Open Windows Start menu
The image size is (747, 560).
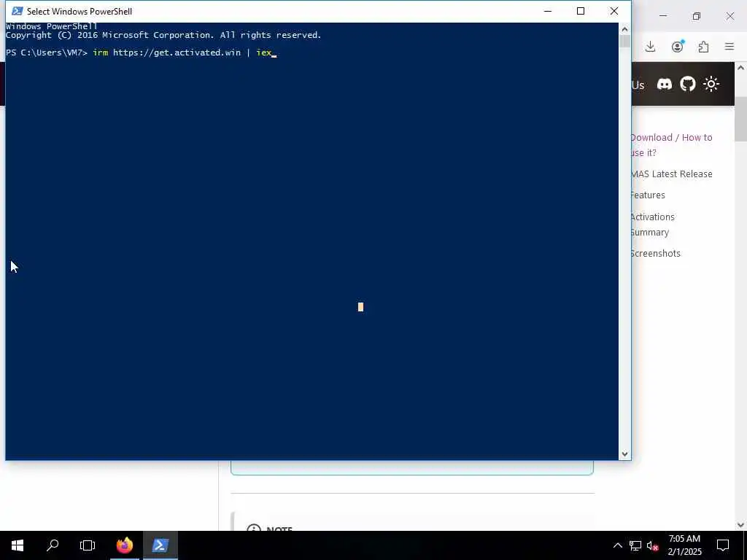tap(18, 545)
